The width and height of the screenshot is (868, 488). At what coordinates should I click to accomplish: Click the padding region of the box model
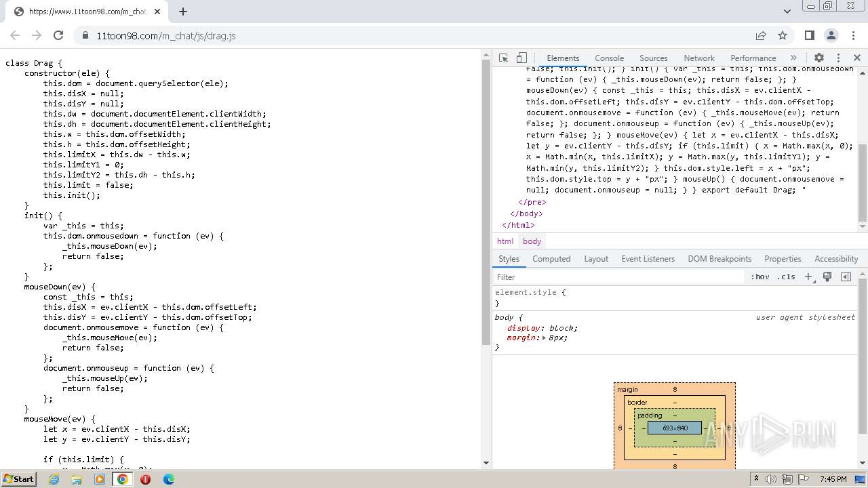pyautogui.click(x=675, y=415)
